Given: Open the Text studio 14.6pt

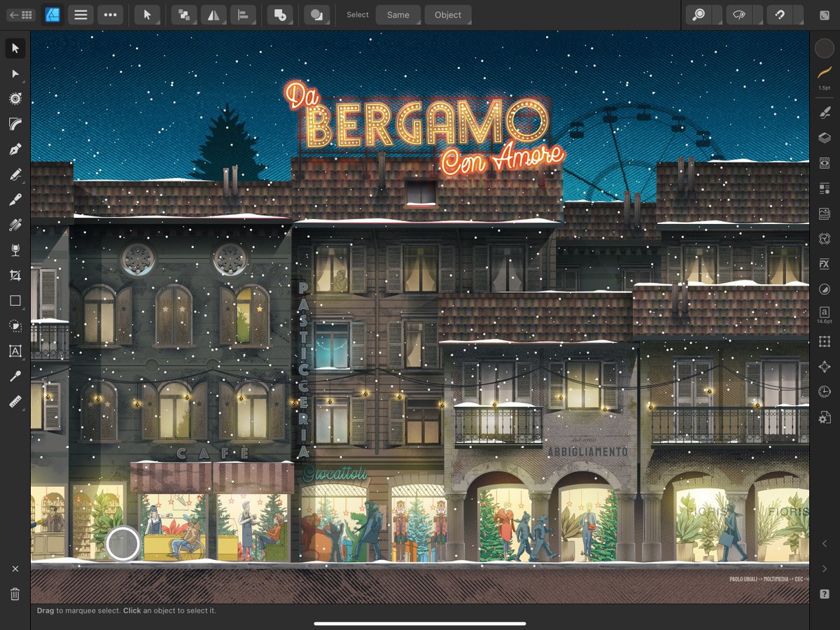Looking at the screenshot, I should pyautogui.click(x=825, y=315).
